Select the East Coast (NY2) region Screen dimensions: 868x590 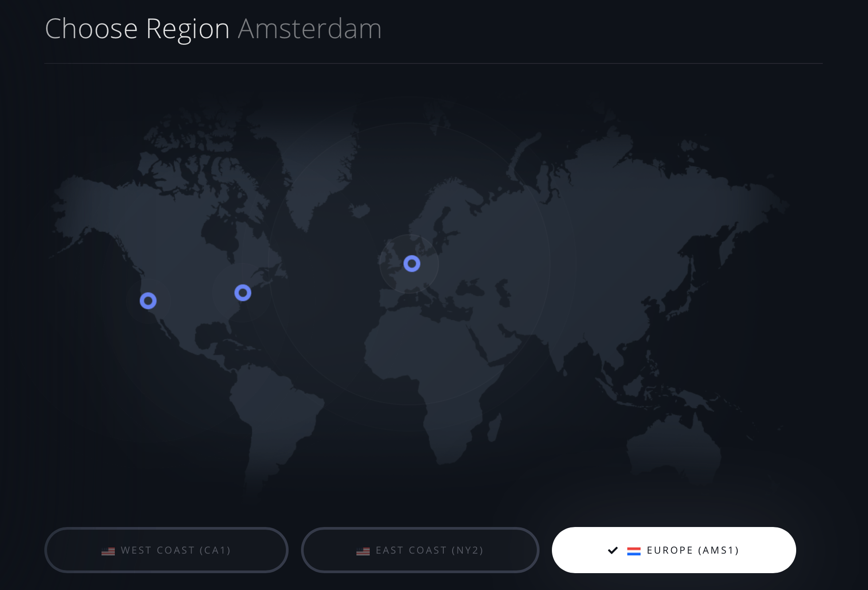pyautogui.click(x=420, y=550)
